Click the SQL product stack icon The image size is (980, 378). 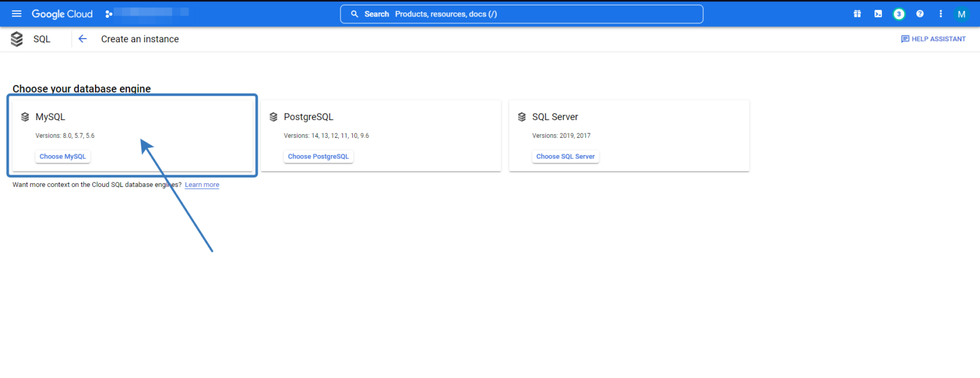tap(17, 39)
